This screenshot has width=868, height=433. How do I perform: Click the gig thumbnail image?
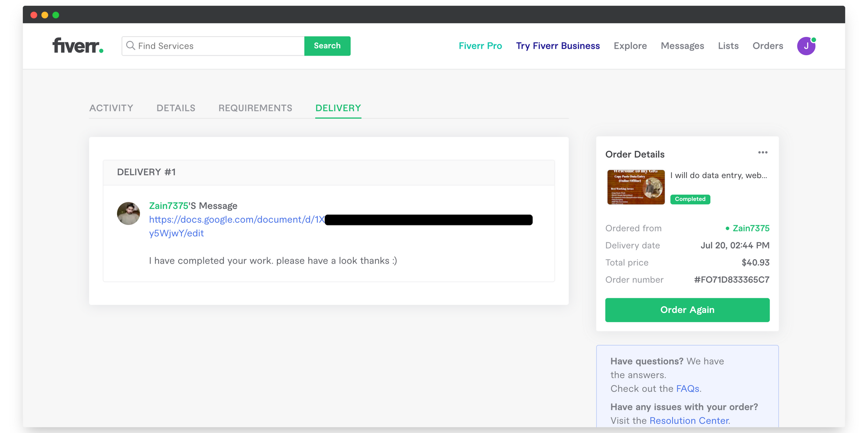tap(636, 187)
